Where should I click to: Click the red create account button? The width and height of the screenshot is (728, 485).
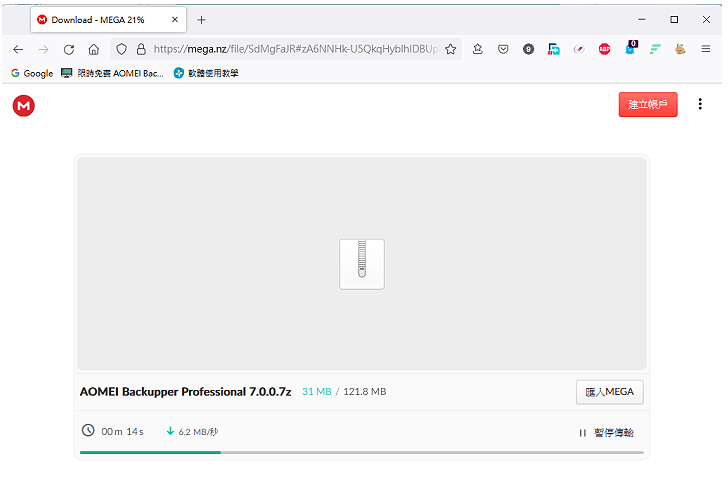(x=648, y=104)
